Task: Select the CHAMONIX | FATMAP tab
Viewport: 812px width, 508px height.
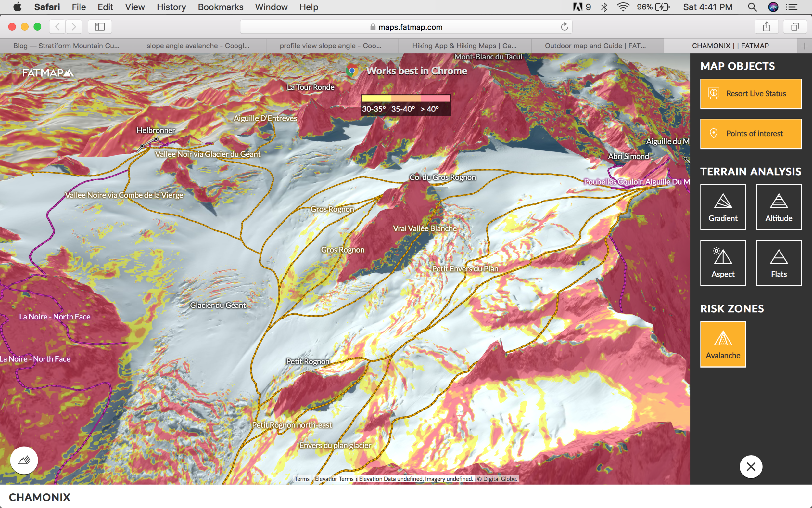Action: point(730,46)
